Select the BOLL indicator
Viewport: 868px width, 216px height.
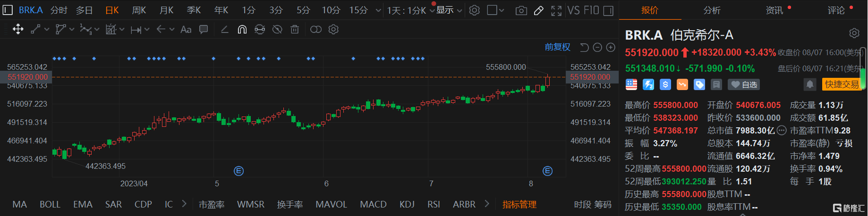click(50, 204)
